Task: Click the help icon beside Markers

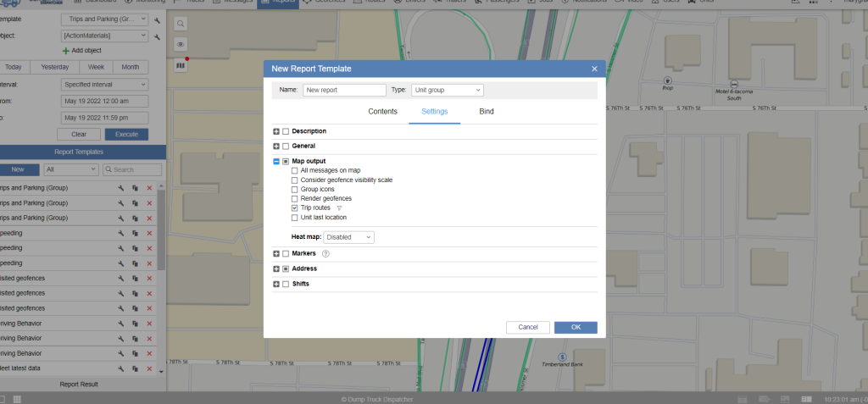Action: 325,253
